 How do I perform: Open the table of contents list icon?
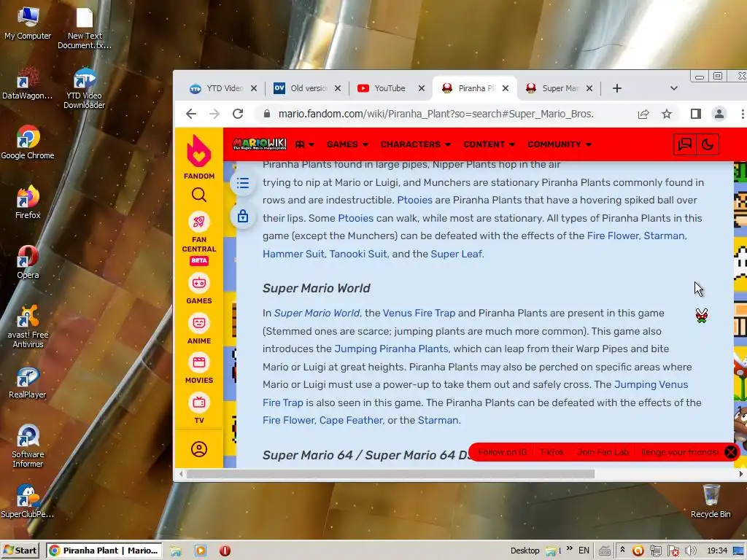tap(243, 183)
